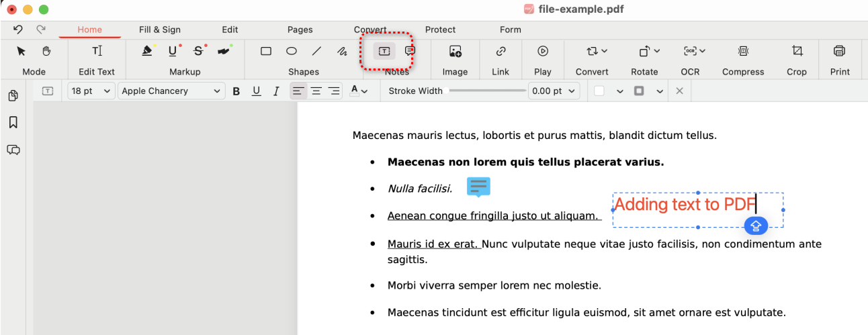
Task: Expand the Apple Chancery font dropdown
Action: (x=171, y=91)
